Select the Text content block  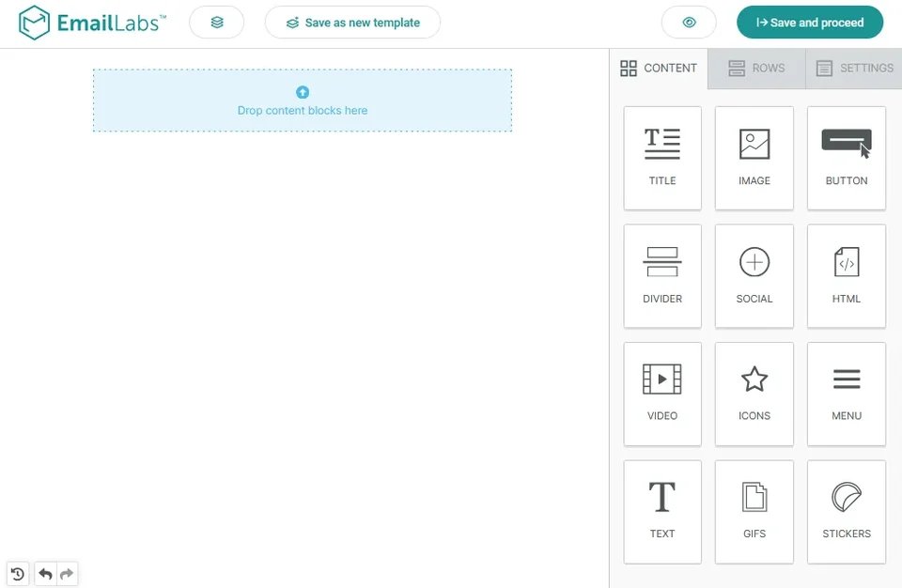662,512
